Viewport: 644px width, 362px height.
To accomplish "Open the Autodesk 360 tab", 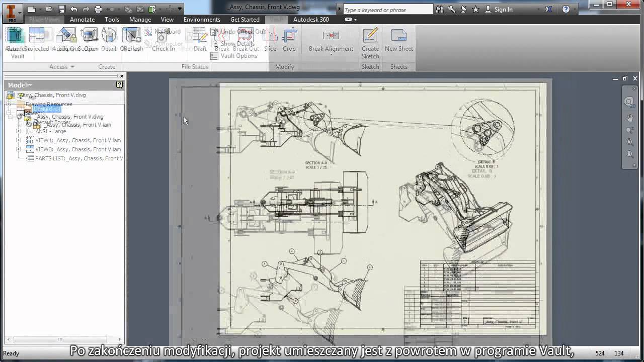I will click(x=311, y=20).
